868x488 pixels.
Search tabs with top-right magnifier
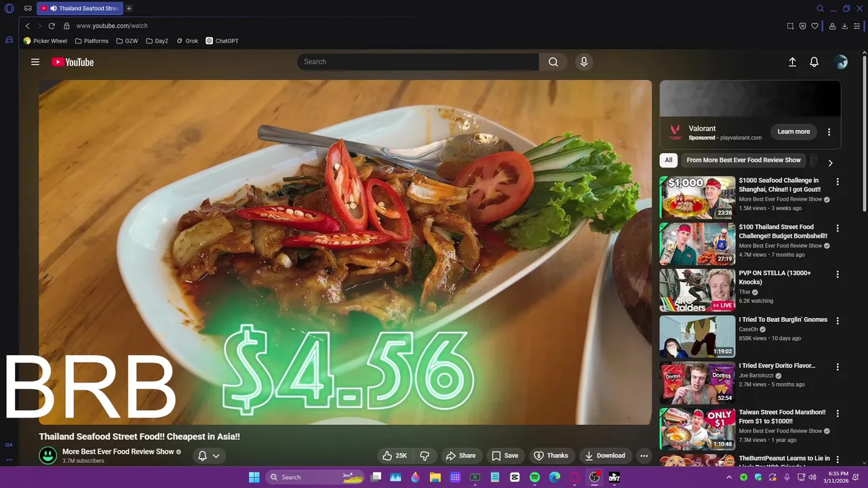[x=820, y=9]
